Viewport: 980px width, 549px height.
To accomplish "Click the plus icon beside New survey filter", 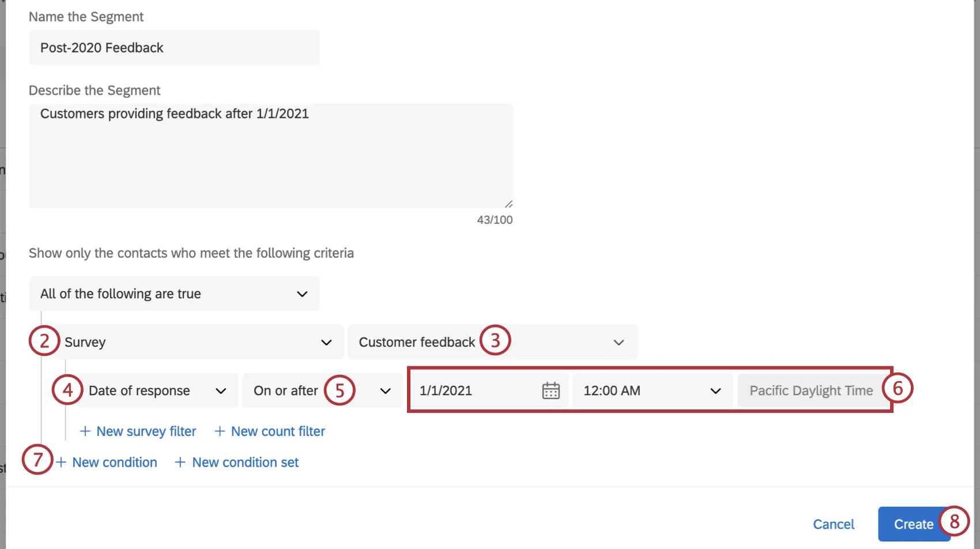I will coord(86,431).
